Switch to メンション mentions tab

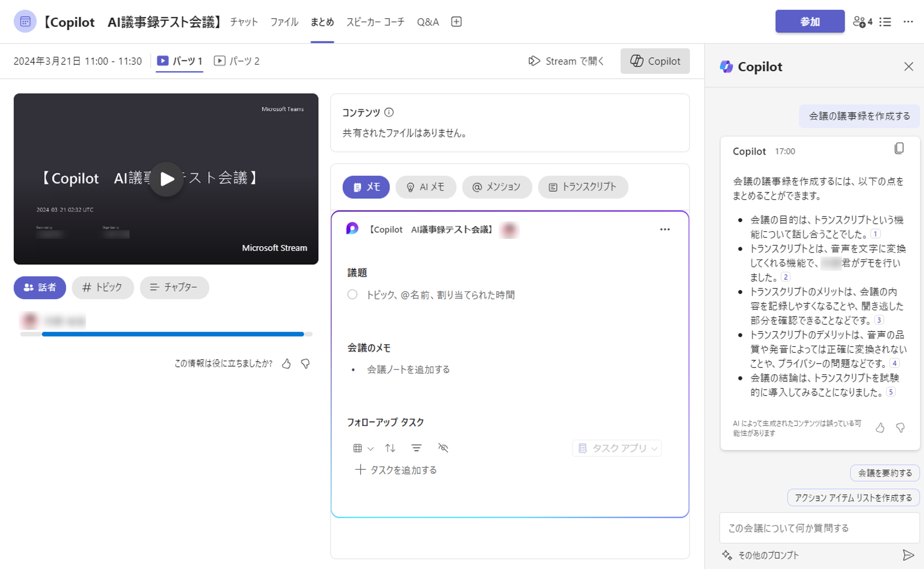pos(497,187)
